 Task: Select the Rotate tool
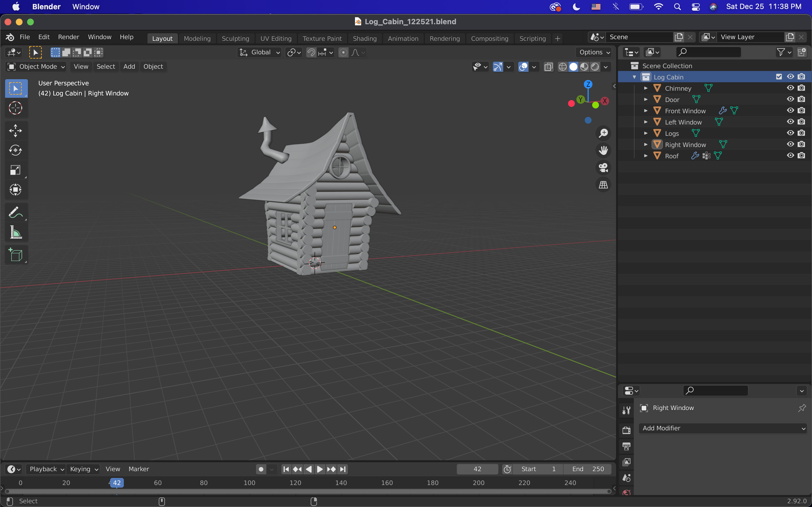pos(16,150)
